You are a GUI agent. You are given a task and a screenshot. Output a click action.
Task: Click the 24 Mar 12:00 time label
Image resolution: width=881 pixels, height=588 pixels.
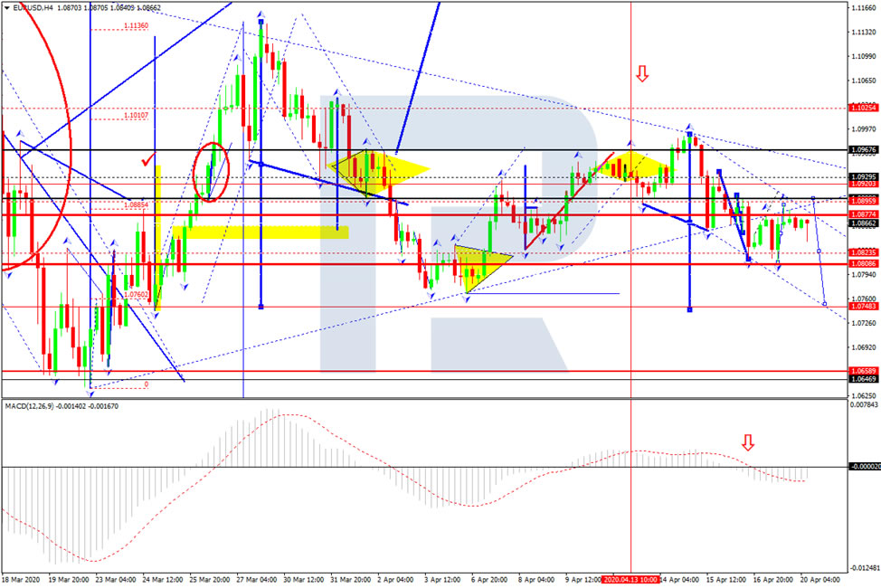tap(163, 580)
